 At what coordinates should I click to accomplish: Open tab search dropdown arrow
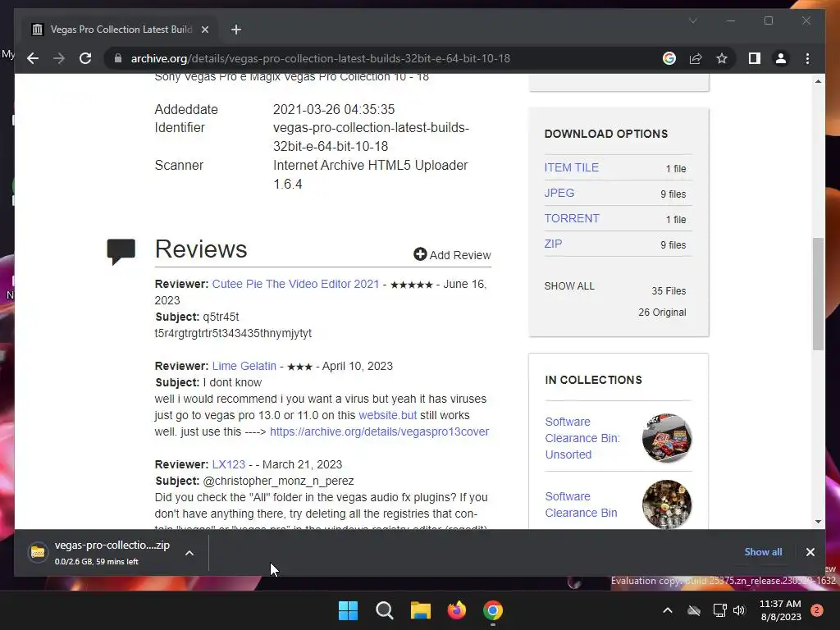(x=692, y=21)
